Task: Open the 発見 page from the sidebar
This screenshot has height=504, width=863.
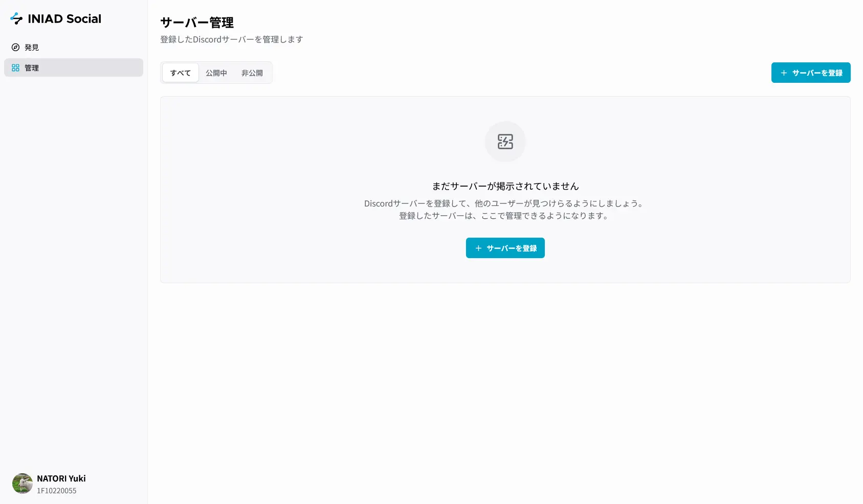Action: pos(31,47)
